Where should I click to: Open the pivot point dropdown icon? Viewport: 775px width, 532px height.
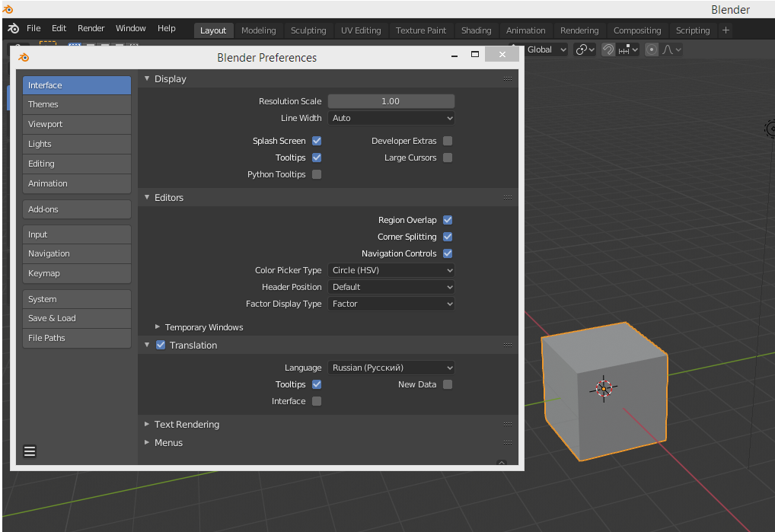[x=585, y=49]
